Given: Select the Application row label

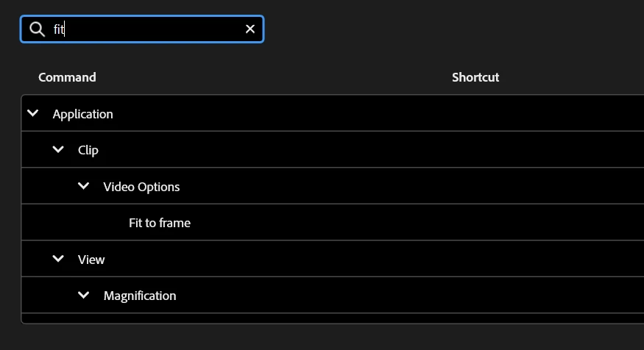Looking at the screenshot, I should 82,114.
